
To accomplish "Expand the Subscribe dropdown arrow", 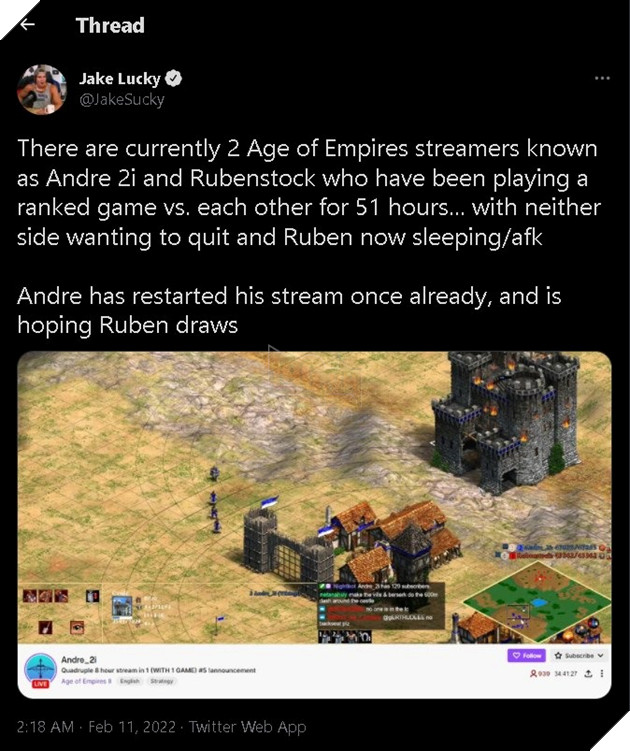I will tap(601, 655).
